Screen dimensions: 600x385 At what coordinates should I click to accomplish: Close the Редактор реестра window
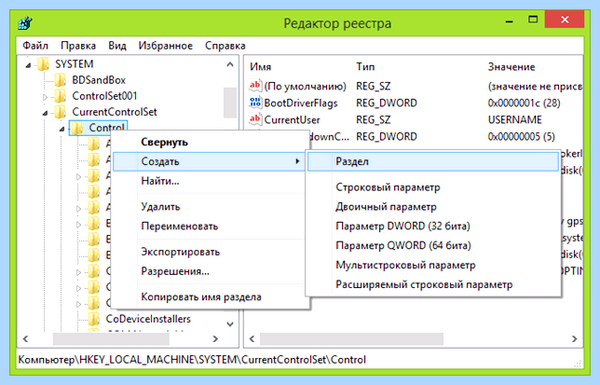565,20
